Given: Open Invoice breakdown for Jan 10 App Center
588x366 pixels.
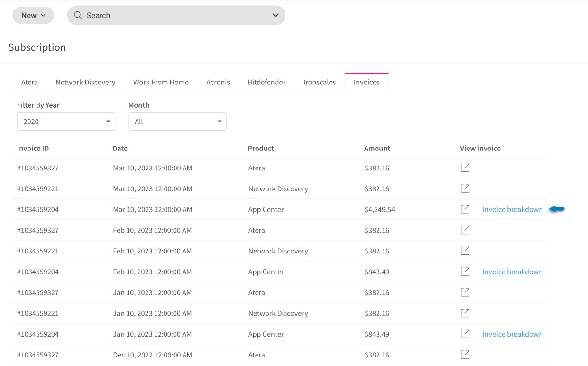Looking at the screenshot, I should [513, 334].
